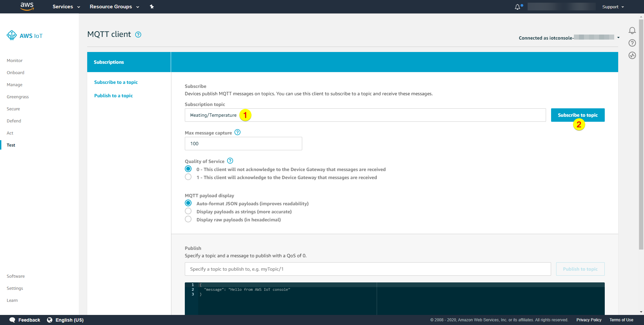The height and width of the screenshot is (325, 644).
Task: Open the Publish to a topic link
Action: point(113,96)
